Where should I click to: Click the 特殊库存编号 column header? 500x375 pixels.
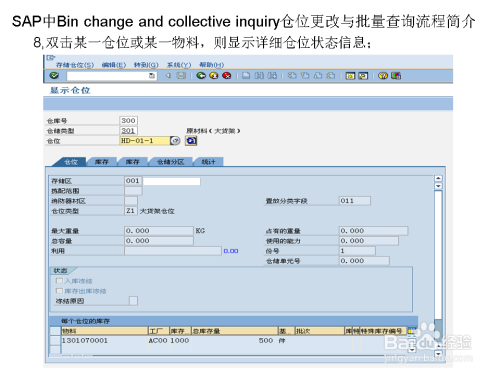[383, 331]
